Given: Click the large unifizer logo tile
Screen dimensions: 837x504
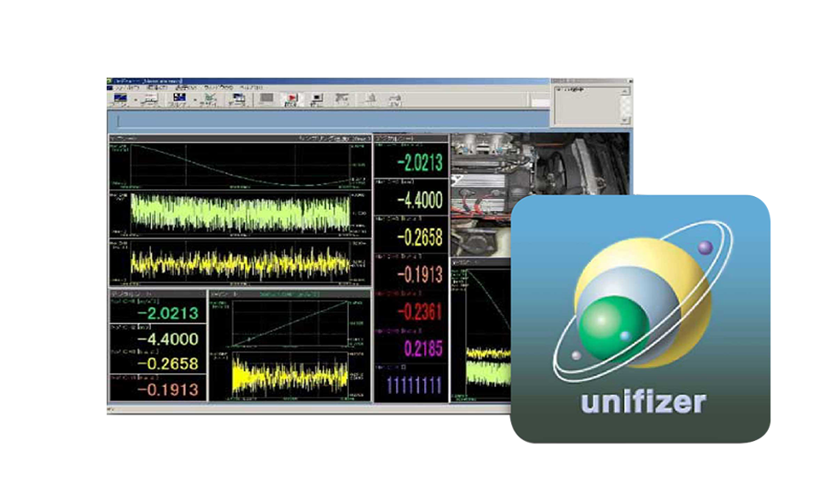Looking at the screenshot, I should [x=640, y=318].
